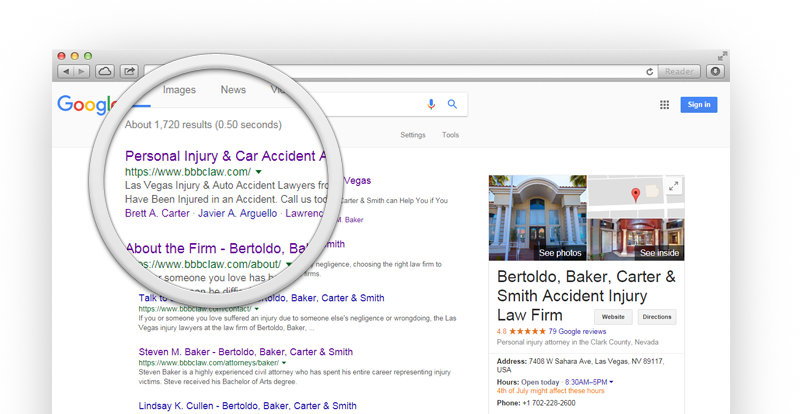
Task: Click the Google logo
Action: (x=86, y=105)
